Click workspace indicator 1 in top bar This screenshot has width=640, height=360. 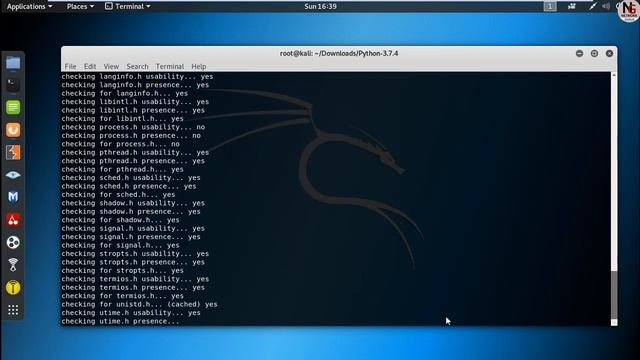pos(550,6)
